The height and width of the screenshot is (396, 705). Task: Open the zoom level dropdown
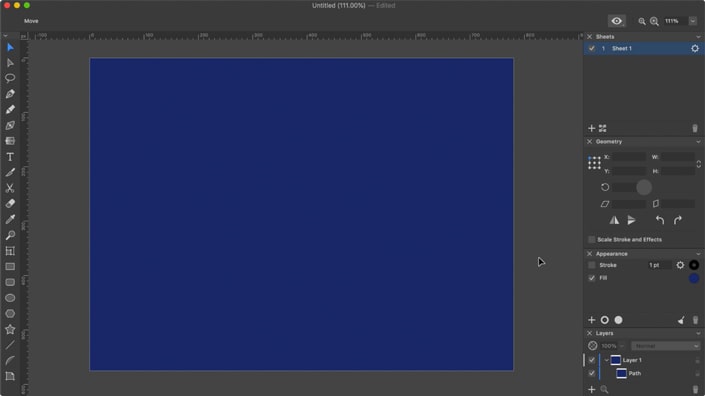click(x=692, y=21)
